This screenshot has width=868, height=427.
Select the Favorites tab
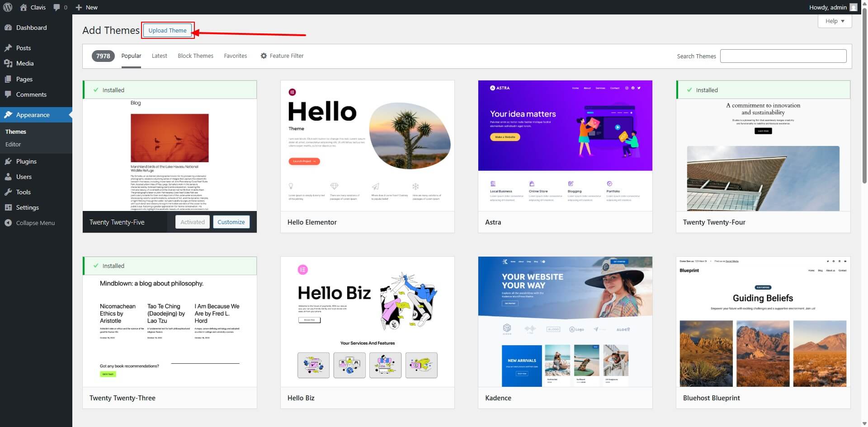235,56
